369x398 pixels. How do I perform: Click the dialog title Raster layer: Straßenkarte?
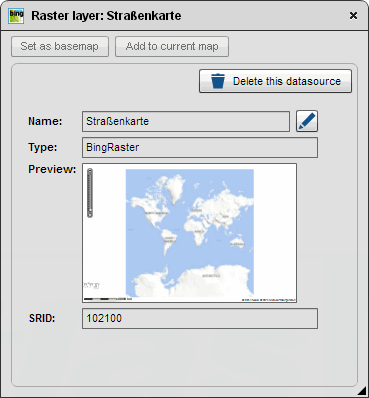[106, 16]
